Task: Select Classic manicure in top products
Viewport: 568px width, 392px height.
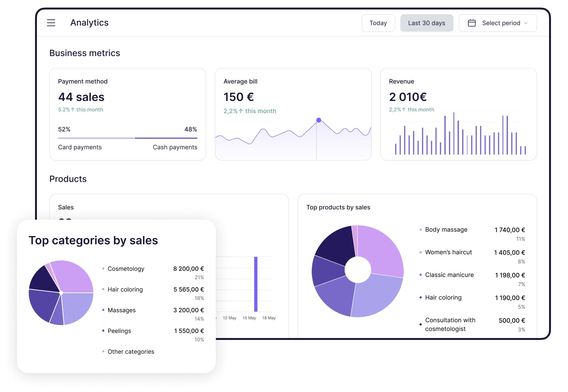Action: [x=449, y=275]
